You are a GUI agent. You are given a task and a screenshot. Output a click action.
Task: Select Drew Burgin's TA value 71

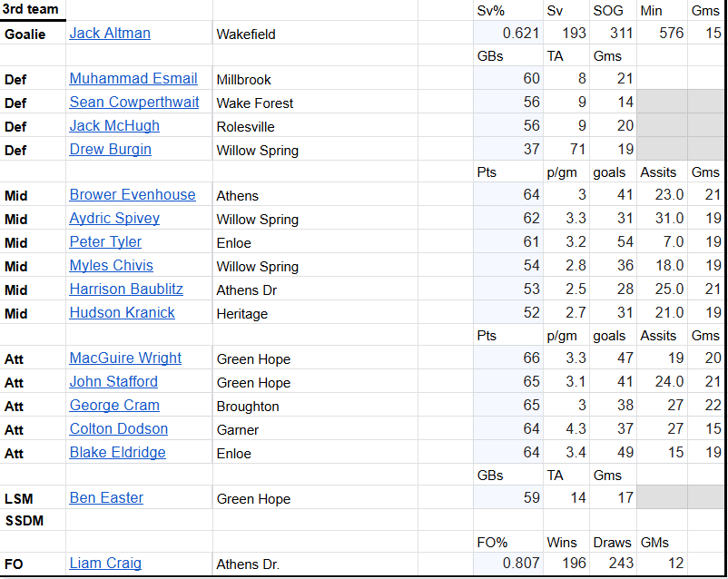566,150
